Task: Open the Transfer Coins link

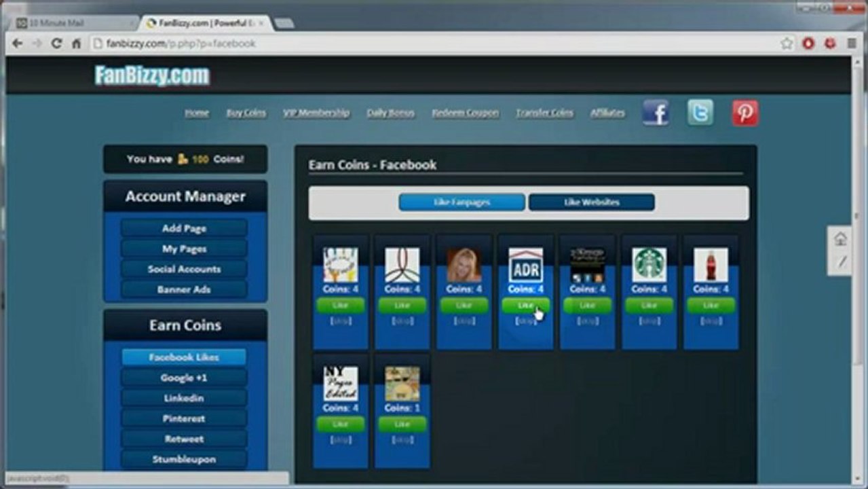Action: (544, 113)
